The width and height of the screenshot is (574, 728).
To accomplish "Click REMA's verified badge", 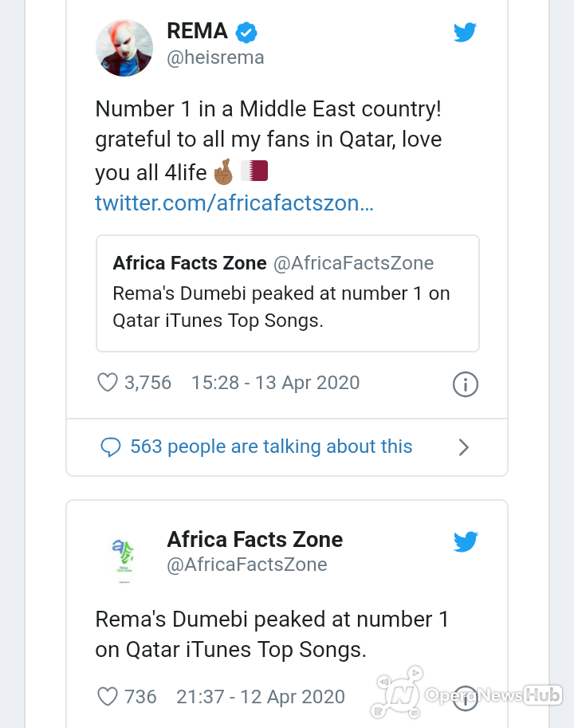I will [246, 32].
